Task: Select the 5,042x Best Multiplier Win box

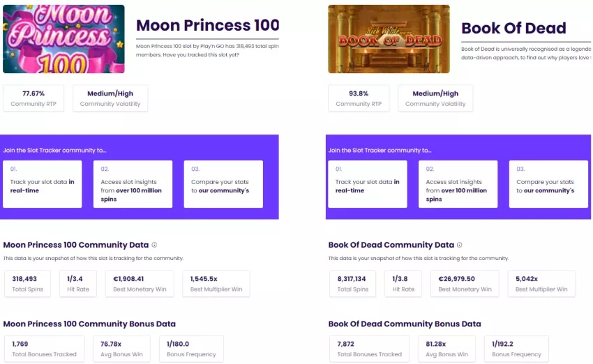Action: tap(541, 284)
